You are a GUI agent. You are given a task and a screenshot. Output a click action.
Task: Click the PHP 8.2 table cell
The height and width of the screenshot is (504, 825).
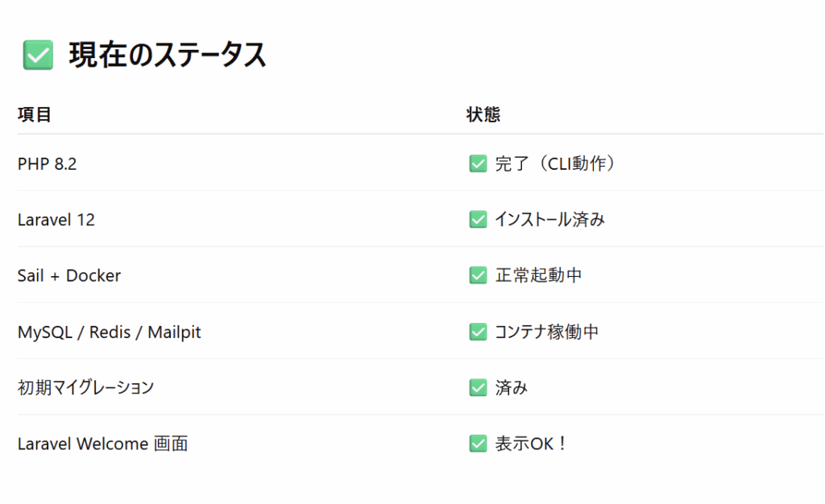47,164
